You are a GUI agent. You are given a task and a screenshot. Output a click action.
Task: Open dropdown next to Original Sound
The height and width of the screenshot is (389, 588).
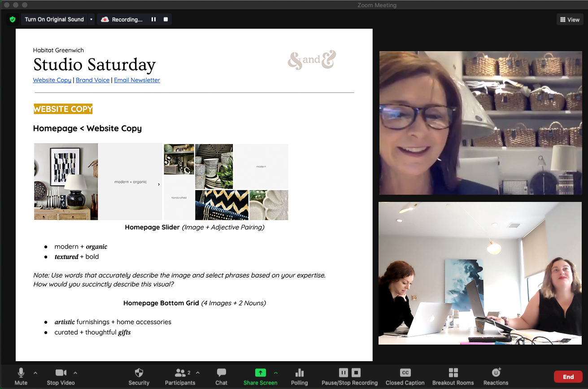click(91, 19)
